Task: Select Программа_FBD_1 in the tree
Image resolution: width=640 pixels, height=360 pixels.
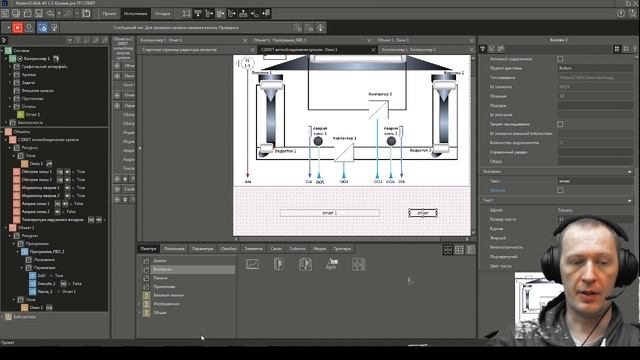Action: [47, 252]
